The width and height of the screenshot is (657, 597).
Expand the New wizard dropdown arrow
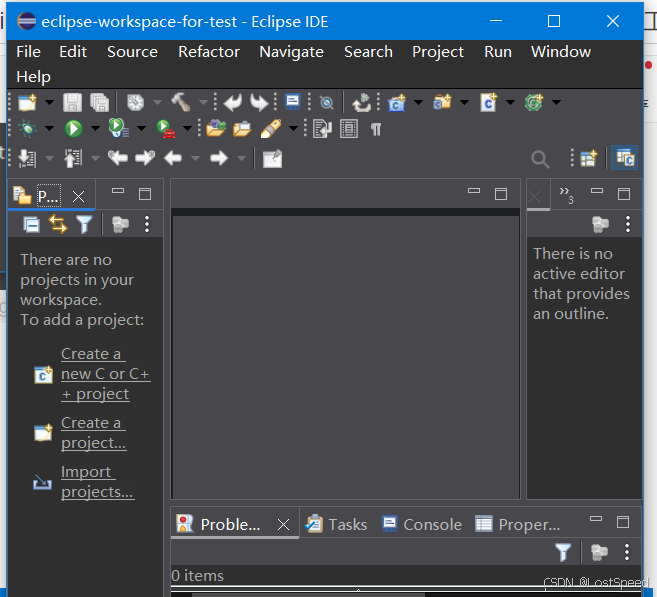[49, 103]
